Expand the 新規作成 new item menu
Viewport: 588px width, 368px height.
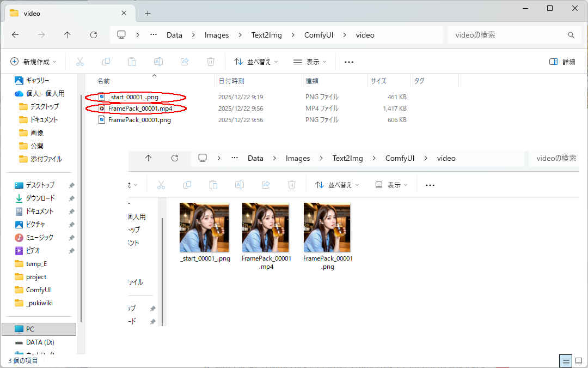[34, 62]
